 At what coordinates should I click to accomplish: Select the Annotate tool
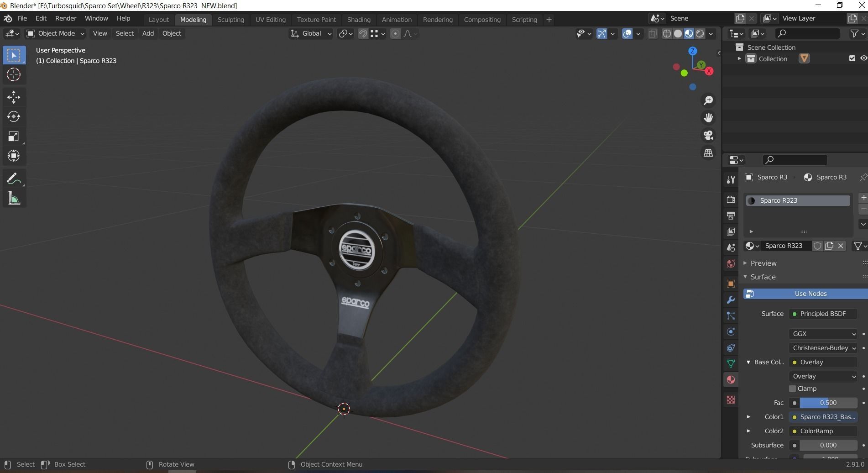coord(14,179)
